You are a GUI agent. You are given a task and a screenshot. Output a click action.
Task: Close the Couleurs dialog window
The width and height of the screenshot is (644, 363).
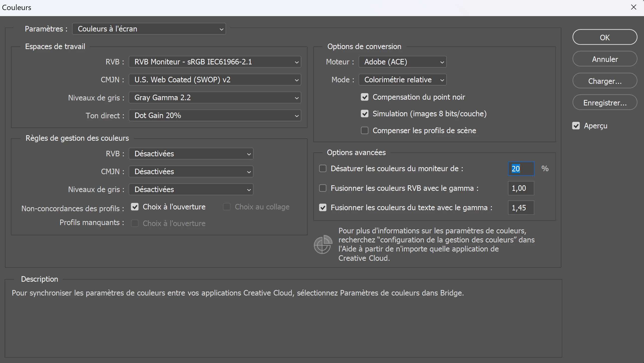633,7
